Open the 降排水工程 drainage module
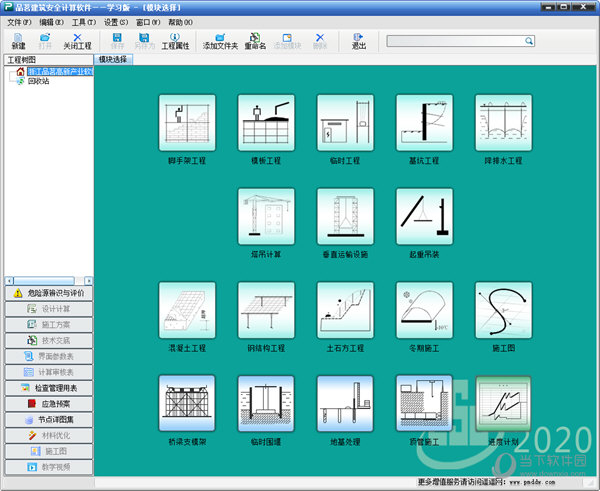 [503, 123]
